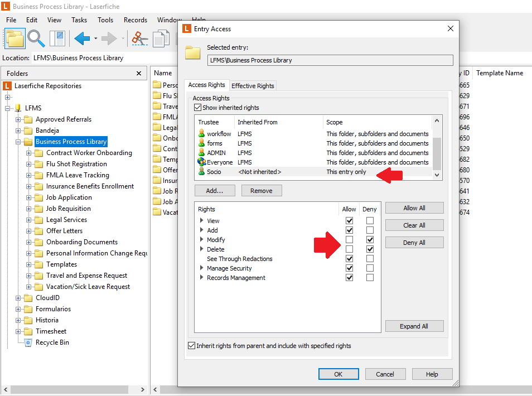
Task: Click the gray forward arrow
Action: pos(109,38)
